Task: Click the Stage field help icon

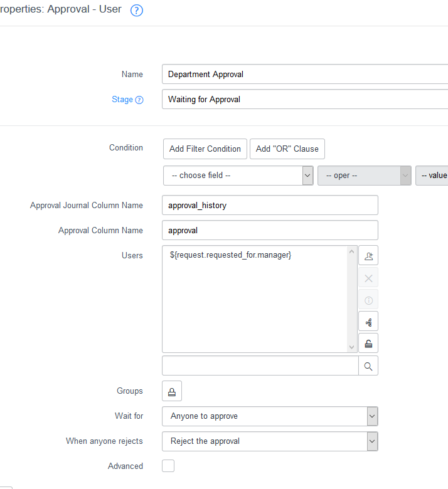Action: (x=139, y=100)
